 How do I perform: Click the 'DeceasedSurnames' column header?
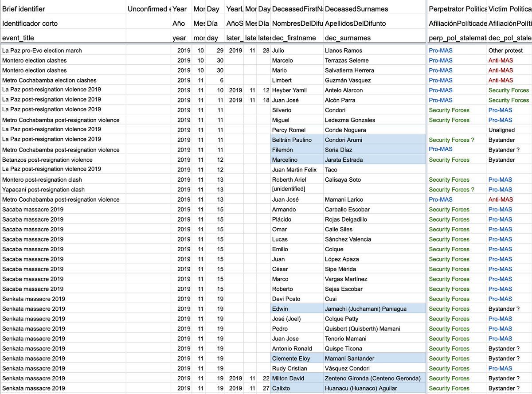pos(356,9)
